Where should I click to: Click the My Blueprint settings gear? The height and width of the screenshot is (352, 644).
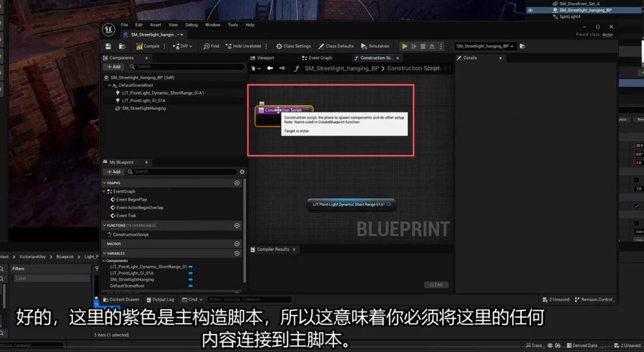click(242, 172)
